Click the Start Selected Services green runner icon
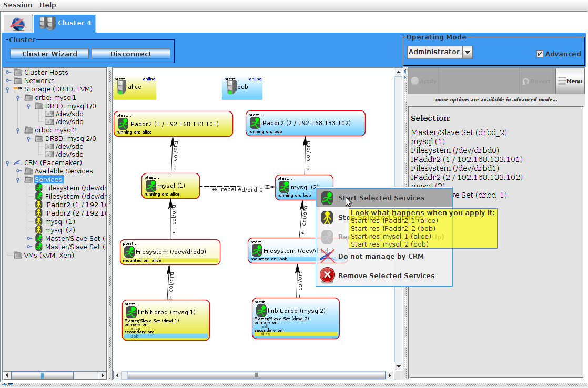 (327, 198)
